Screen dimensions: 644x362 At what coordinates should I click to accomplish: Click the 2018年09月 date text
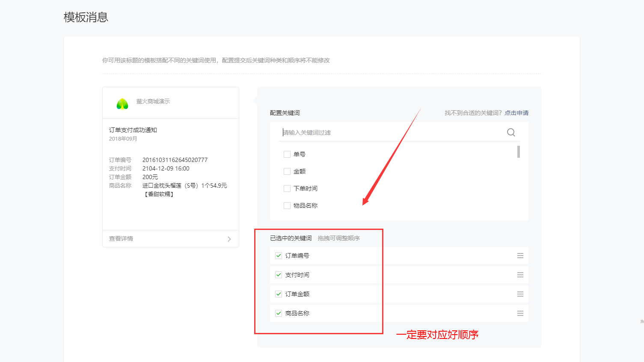pos(123,138)
